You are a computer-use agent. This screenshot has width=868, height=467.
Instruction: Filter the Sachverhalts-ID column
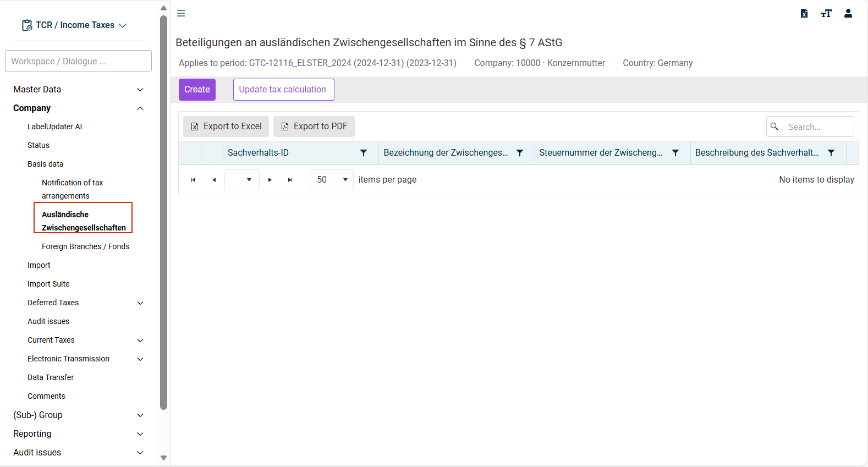click(364, 153)
